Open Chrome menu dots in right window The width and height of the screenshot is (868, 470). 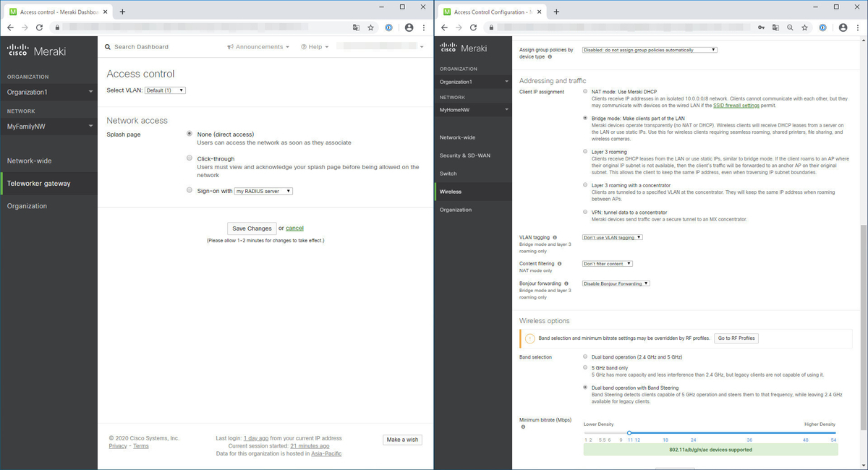pyautogui.click(x=857, y=27)
